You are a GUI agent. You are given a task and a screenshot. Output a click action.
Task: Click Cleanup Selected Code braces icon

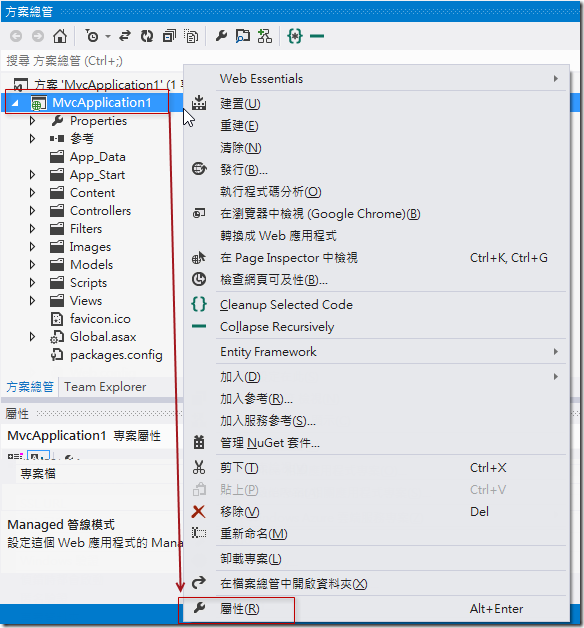[199, 304]
